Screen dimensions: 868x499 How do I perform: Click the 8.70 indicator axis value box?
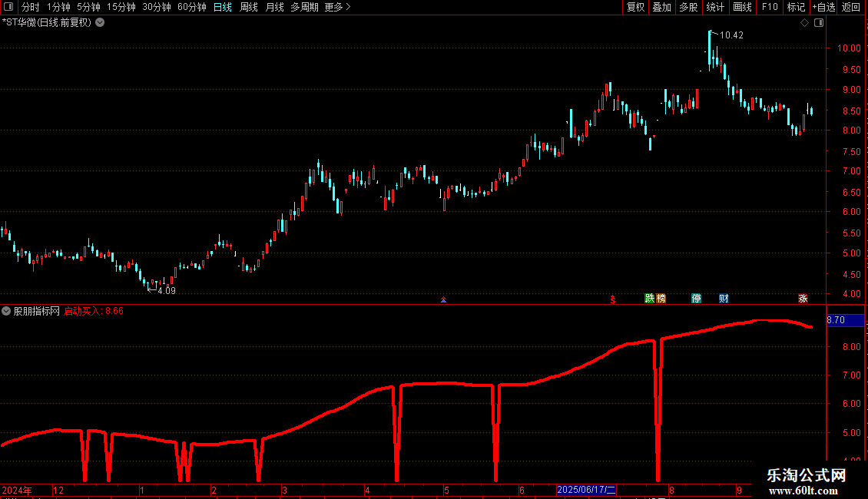tap(845, 320)
